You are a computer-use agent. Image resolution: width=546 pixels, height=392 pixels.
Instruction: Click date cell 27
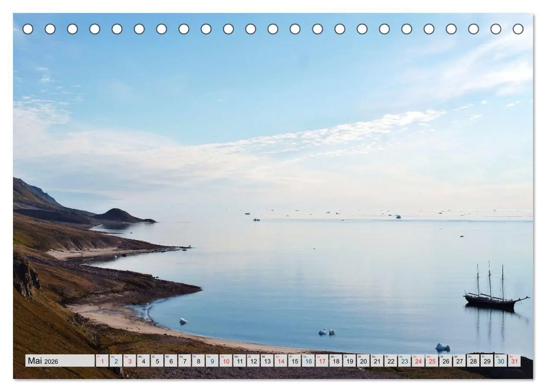coord(459,361)
